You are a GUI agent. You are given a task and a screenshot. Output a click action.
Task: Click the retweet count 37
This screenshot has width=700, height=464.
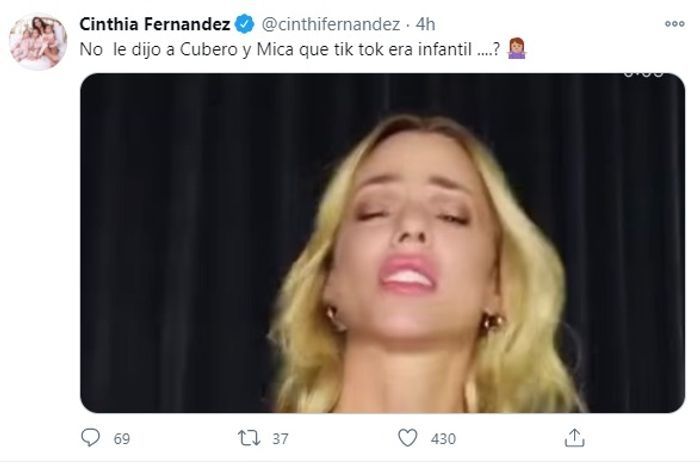[280, 438]
